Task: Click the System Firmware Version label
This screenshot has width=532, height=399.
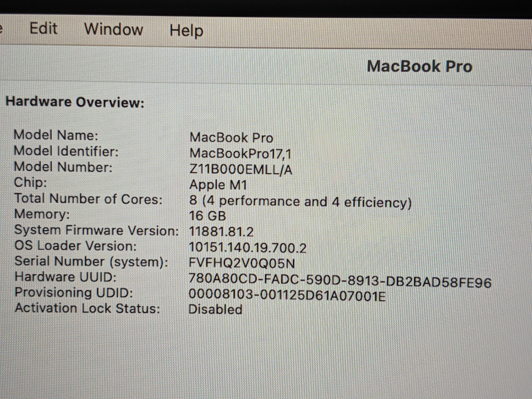Action: (x=97, y=230)
